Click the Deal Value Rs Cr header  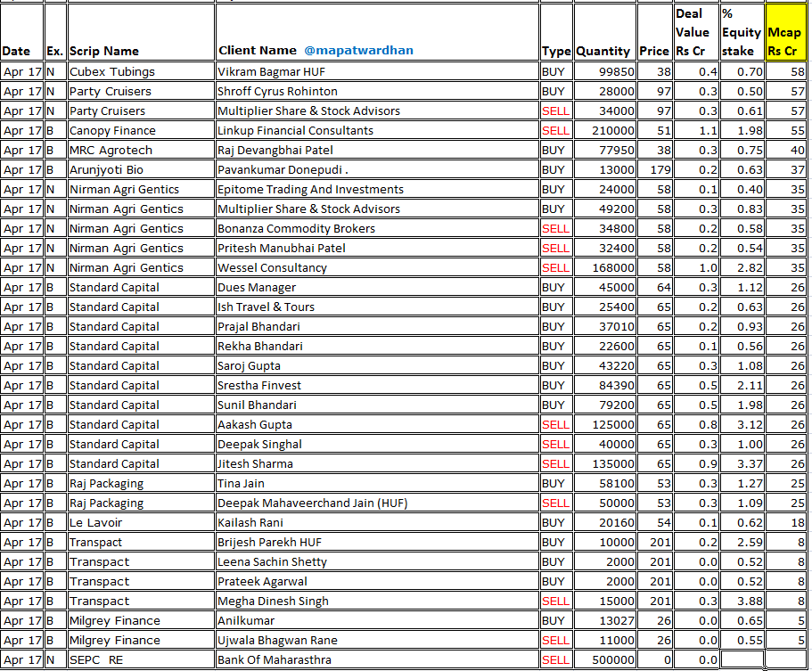[695, 32]
